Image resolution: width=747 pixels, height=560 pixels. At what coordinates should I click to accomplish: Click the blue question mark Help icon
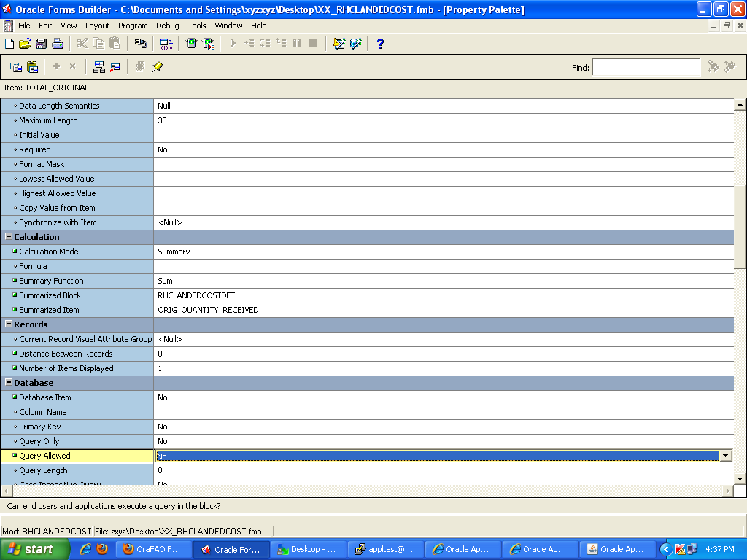tap(379, 44)
